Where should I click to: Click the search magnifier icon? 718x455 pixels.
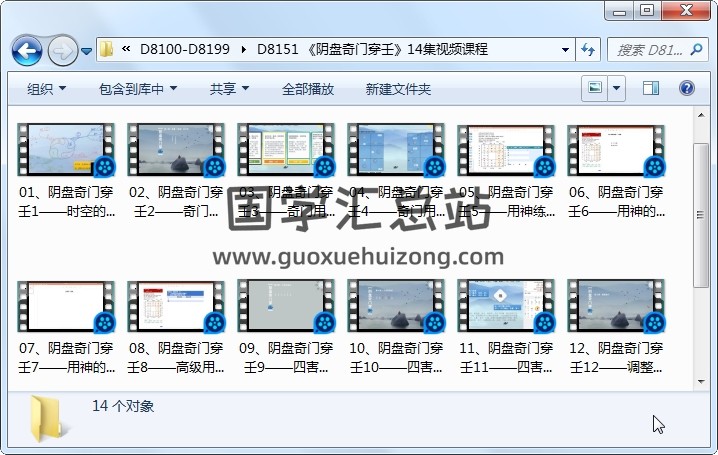point(697,49)
